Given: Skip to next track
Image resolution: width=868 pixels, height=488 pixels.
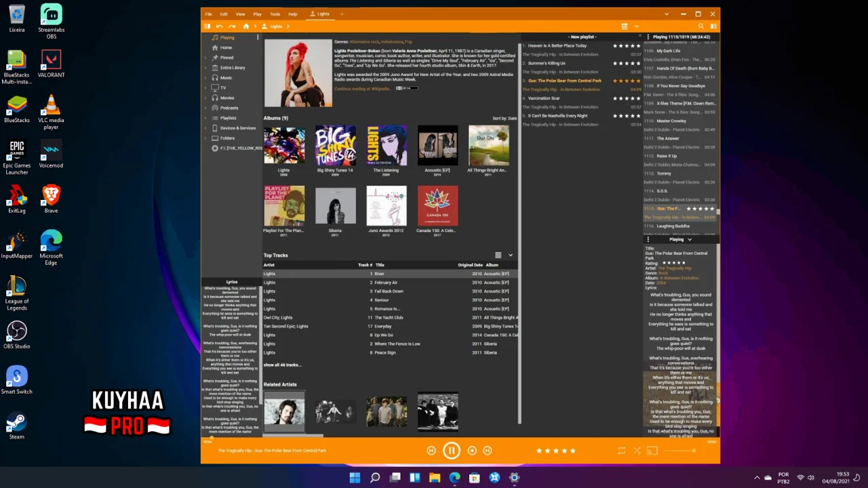Looking at the screenshot, I should click(x=487, y=451).
